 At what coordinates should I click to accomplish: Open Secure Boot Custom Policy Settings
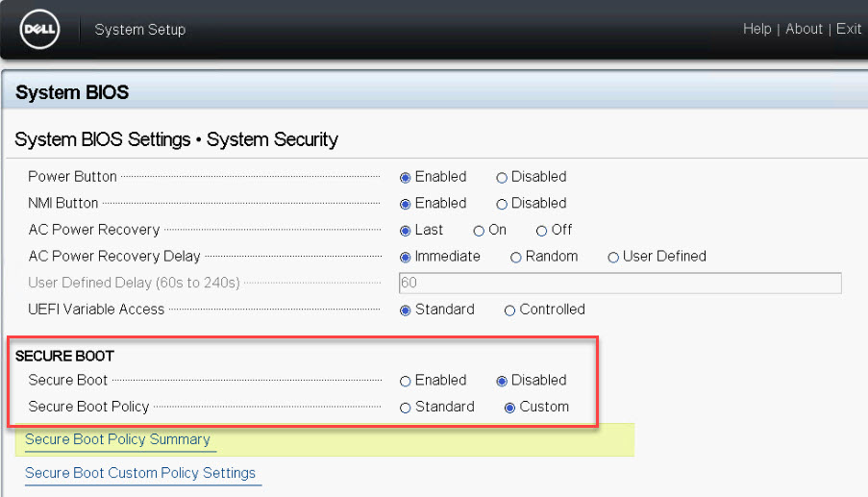[140, 473]
